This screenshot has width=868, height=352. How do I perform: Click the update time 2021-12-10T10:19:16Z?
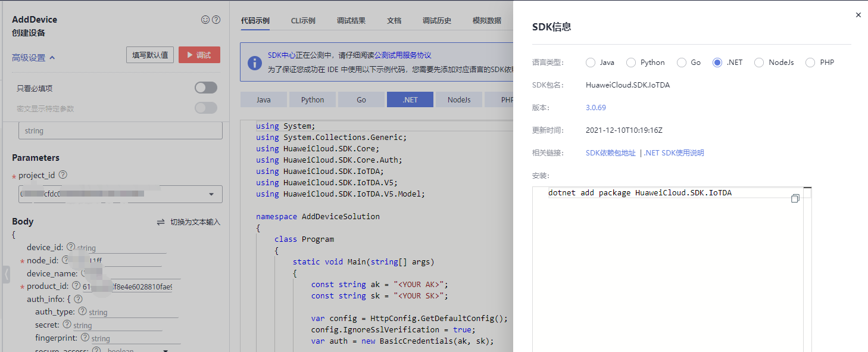[x=624, y=130]
